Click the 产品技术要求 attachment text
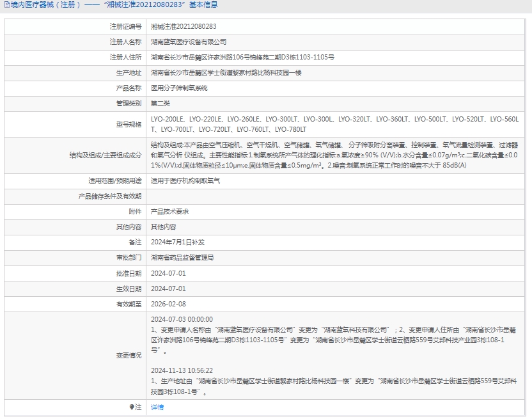Screen dimensions: 532x419 click(169, 212)
